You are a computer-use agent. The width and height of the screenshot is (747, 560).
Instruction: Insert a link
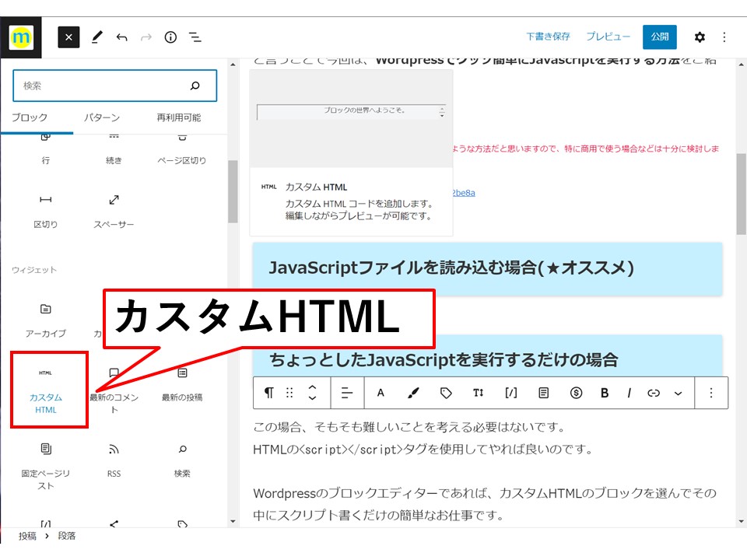654,393
